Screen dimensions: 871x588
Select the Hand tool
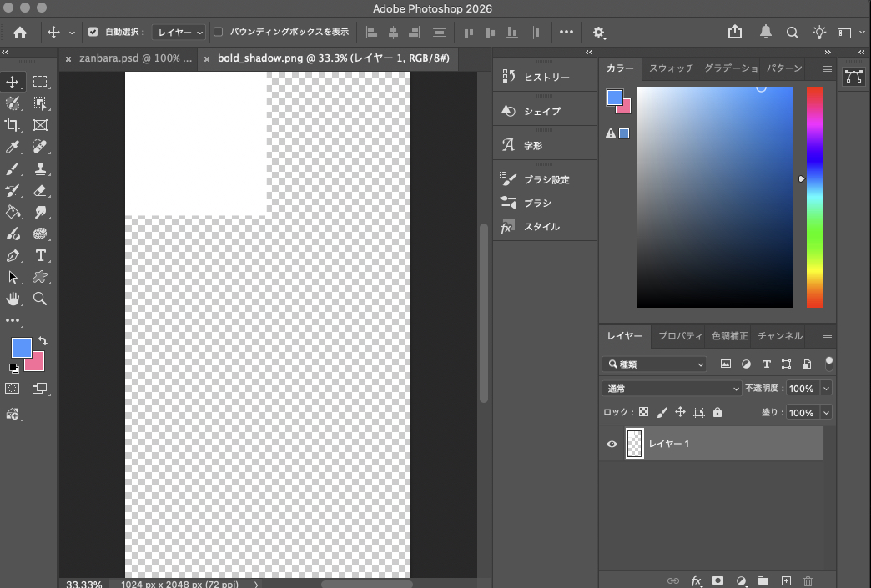(x=13, y=299)
